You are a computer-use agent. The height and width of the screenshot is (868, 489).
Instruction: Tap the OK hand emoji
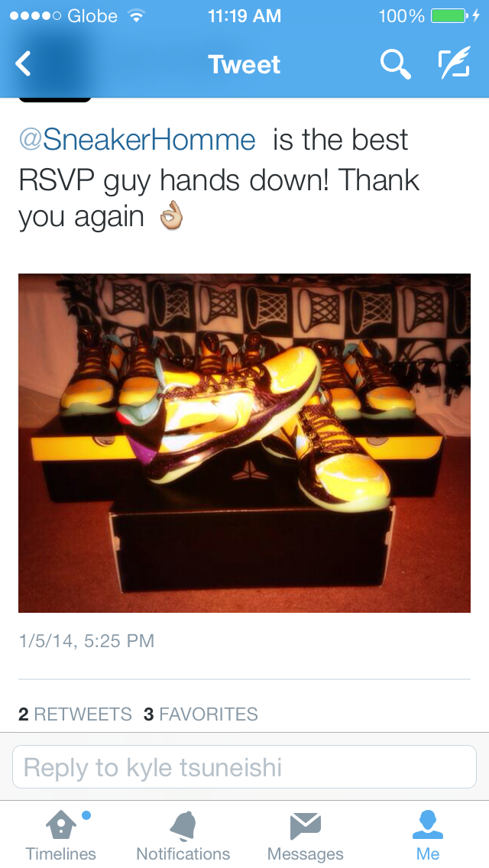point(170,217)
